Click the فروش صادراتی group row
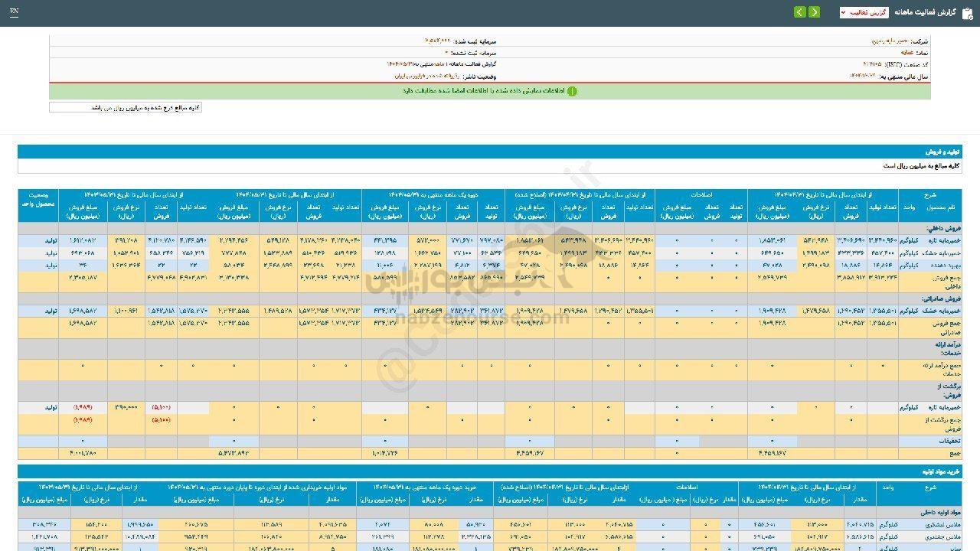This screenshot has width=980, height=551. (x=940, y=299)
